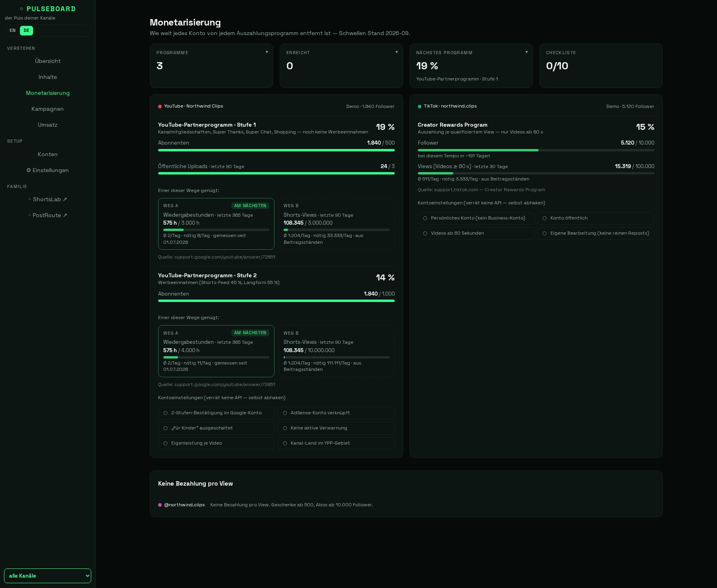
Task: Click Demo · 1.840 Follower text
Action: pos(370,106)
